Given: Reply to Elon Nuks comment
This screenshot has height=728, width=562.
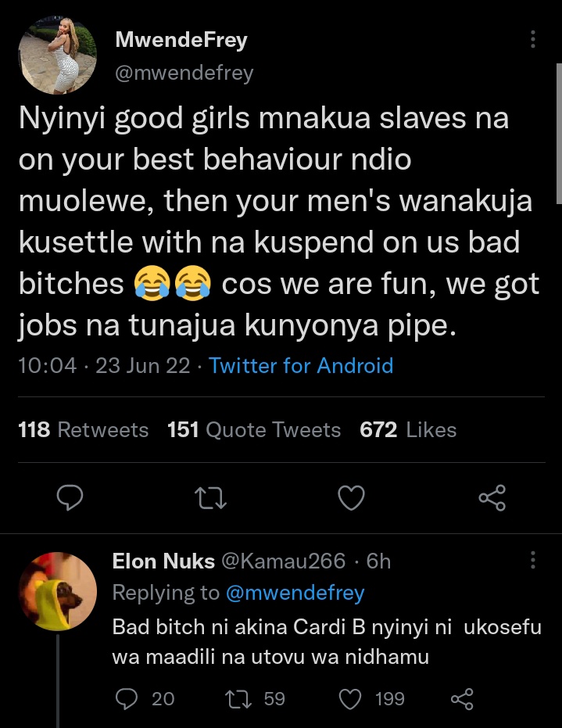Looking at the screenshot, I should pyautogui.click(x=126, y=698).
